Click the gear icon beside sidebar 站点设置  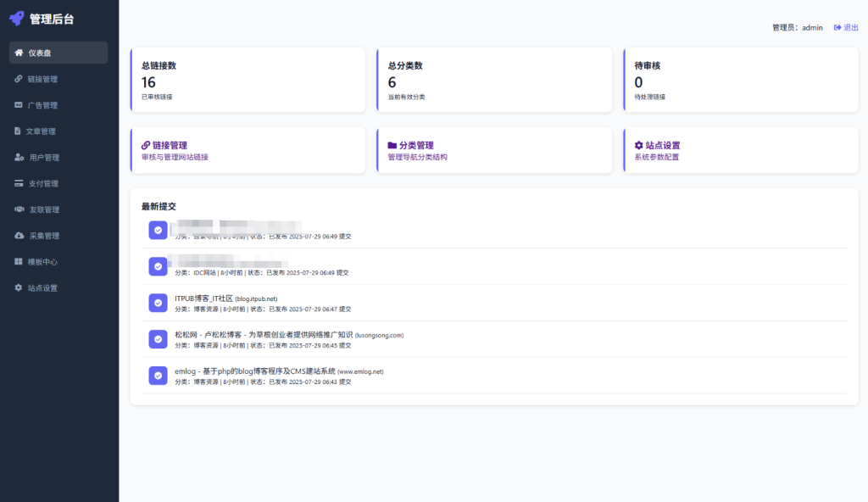coord(19,288)
